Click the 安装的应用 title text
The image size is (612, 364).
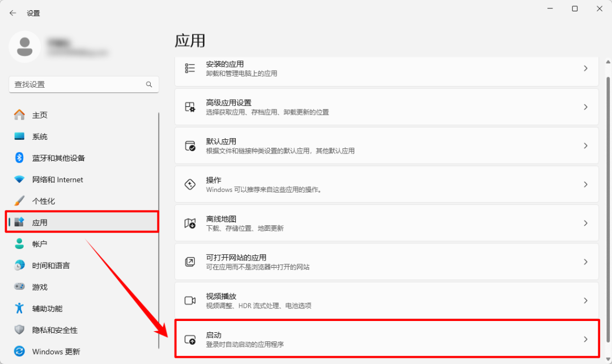pyautogui.click(x=225, y=64)
